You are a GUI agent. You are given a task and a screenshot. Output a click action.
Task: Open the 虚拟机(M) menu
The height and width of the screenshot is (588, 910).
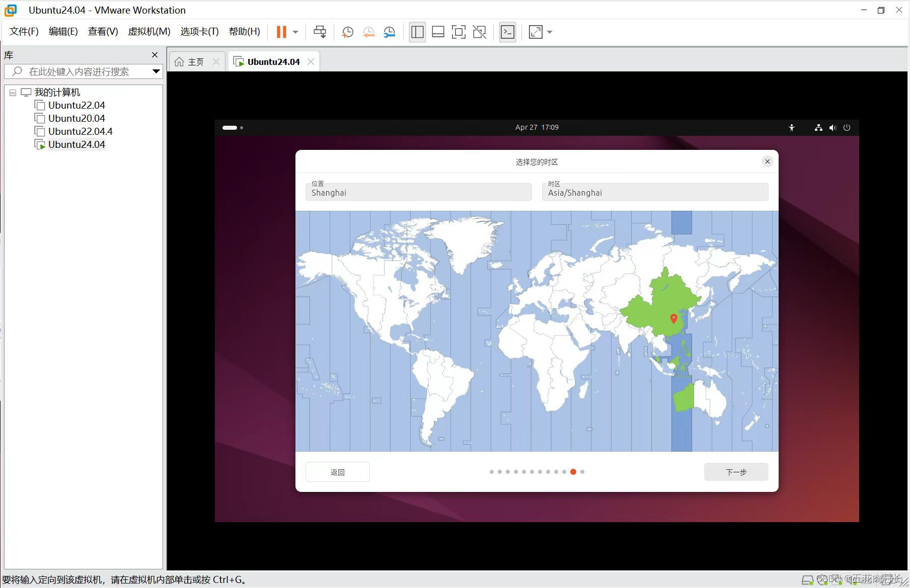[149, 31]
